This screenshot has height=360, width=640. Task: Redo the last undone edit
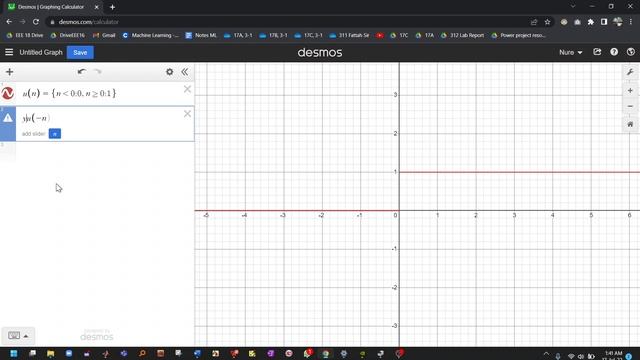coord(98,72)
